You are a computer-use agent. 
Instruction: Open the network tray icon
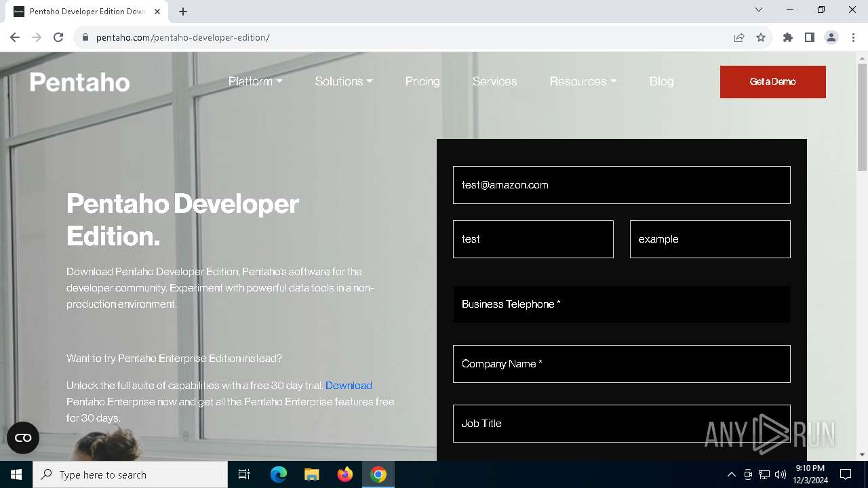click(764, 474)
